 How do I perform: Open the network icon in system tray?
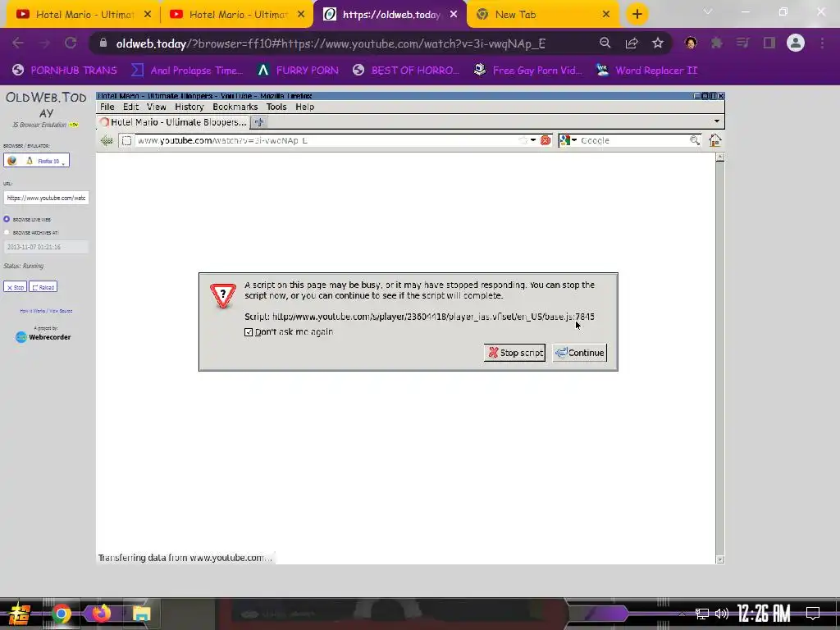[701, 614]
